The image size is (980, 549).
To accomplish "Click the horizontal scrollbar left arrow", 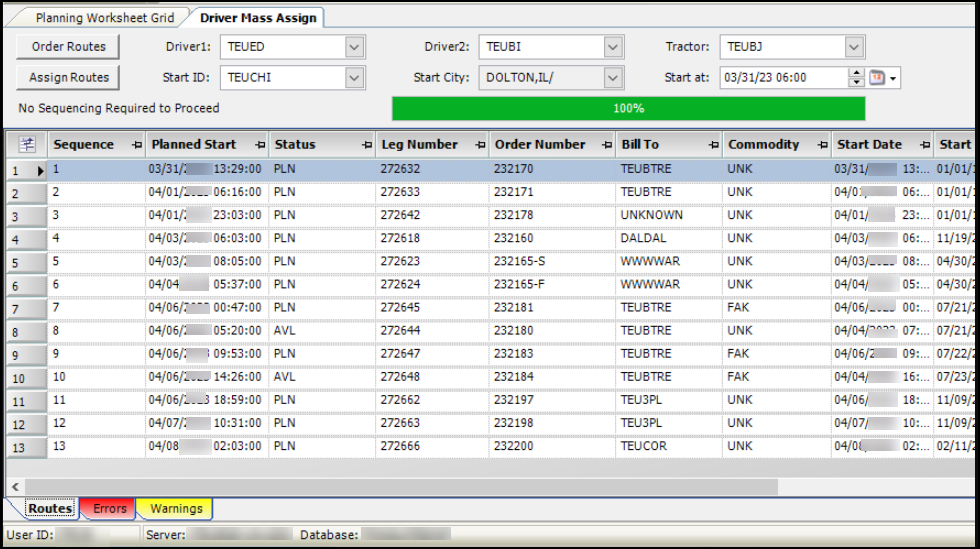I will [16, 486].
